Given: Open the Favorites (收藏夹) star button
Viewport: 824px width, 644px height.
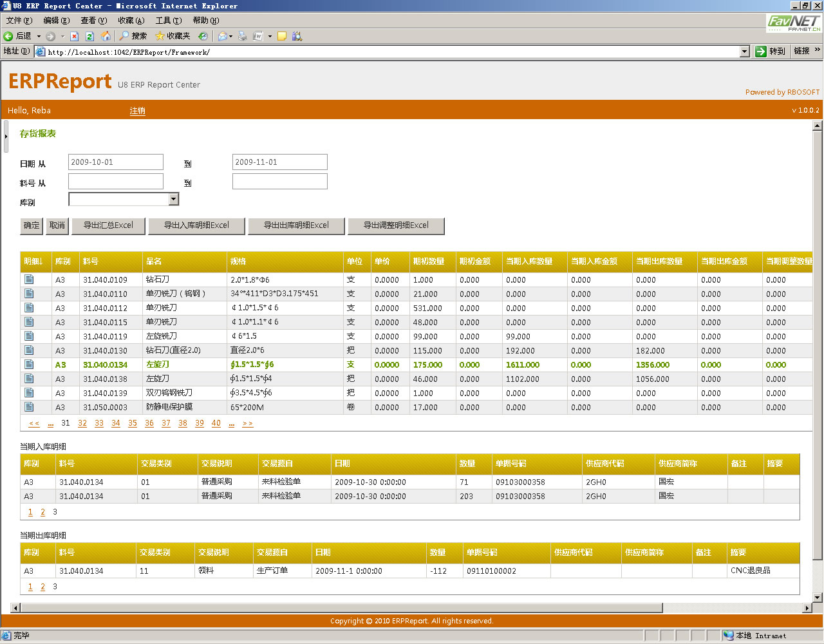Looking at the screenshot, I should tap(173, 36).
